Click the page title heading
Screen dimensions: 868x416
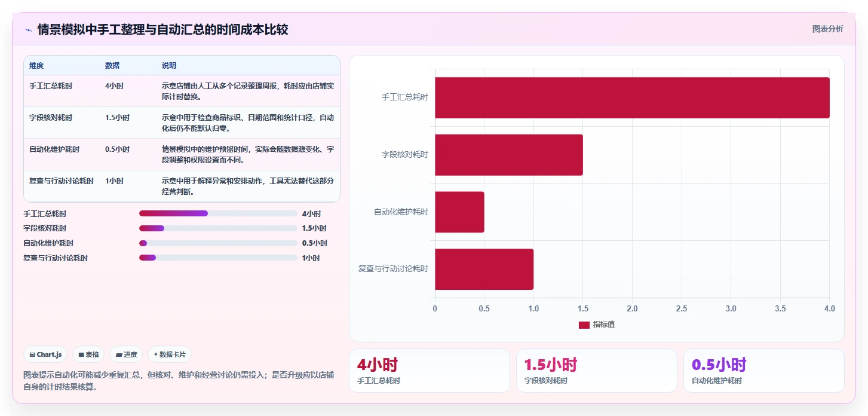(x=163, y=30)
